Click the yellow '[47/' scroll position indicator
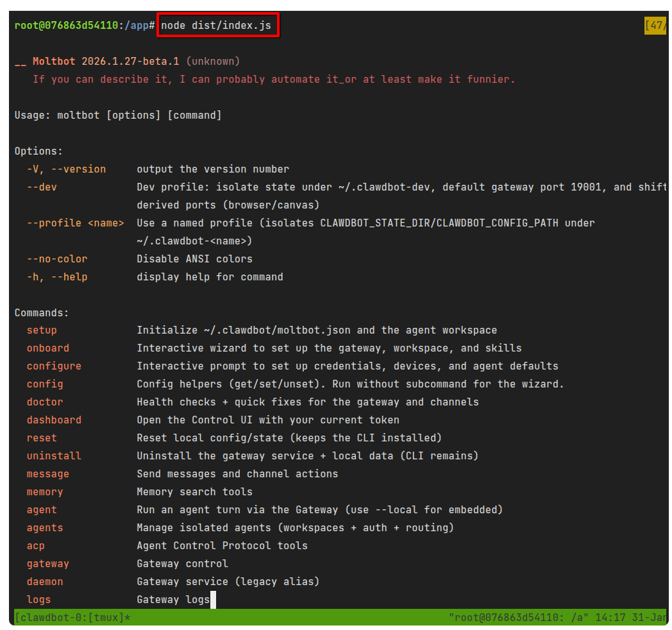672x630 pixels. tap(655, 26)
